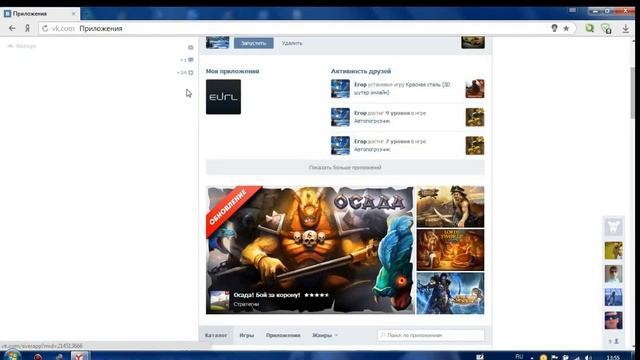Click the Поиск по приложениям search field
Screen dimensions: 640x360
point(431,335)
